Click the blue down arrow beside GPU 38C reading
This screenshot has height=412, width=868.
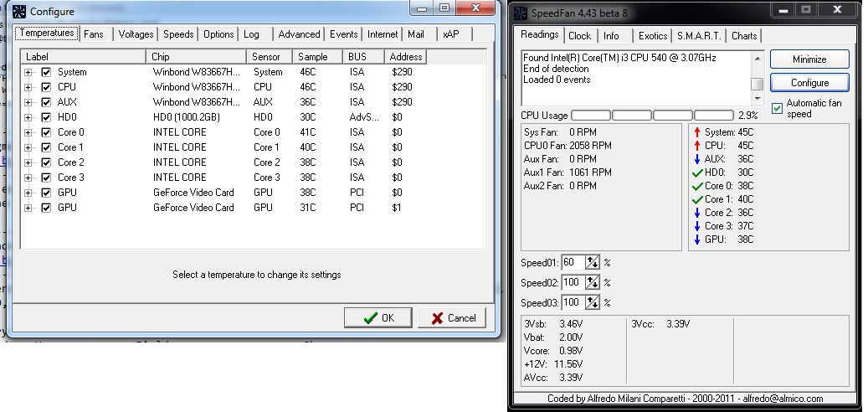(697, 239)
